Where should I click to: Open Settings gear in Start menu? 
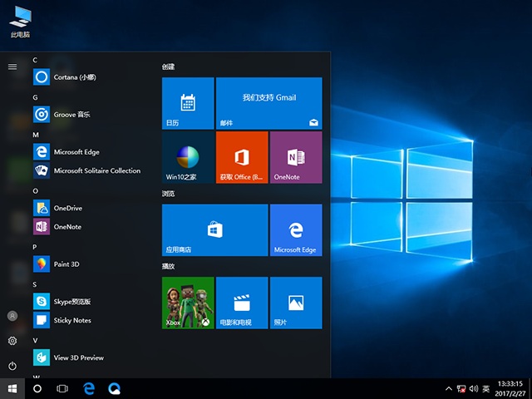click(x=12, y=341)
